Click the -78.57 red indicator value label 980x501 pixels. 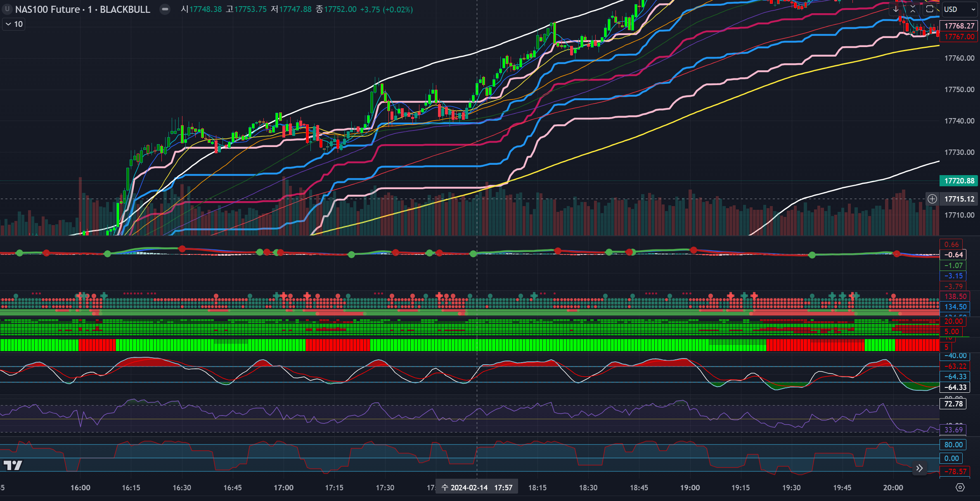pyautogui.click(x=955, y=472)
